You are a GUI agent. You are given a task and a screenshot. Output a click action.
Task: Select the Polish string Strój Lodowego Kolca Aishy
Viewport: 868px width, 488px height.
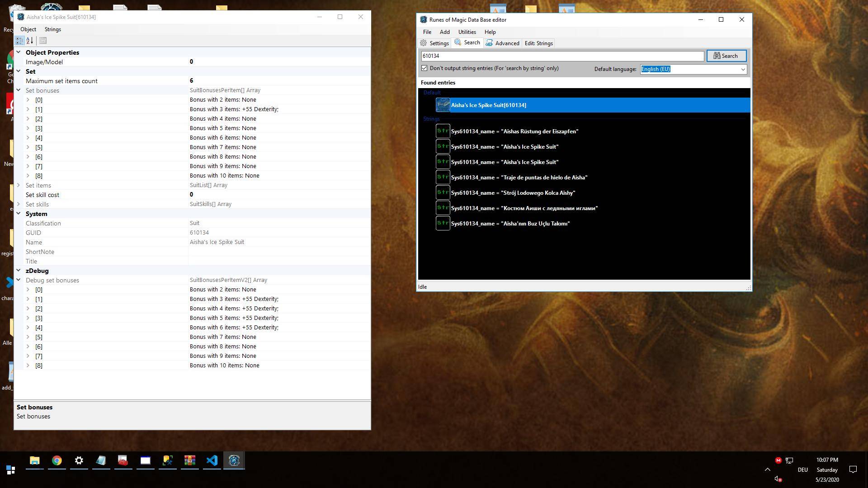pyautogui.click(x=513, y=193)
